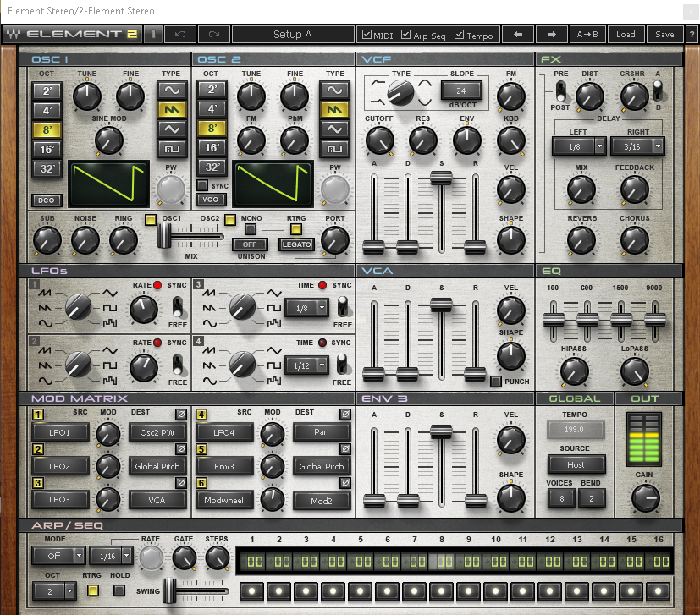Click the tempo value field showing 199.0

tap(576, 429)
